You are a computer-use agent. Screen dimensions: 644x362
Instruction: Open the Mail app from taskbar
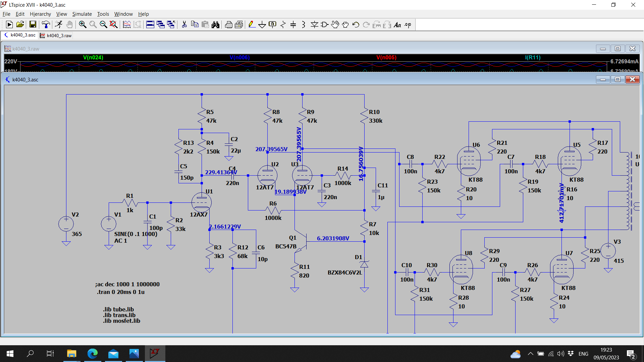click(113, 354)
